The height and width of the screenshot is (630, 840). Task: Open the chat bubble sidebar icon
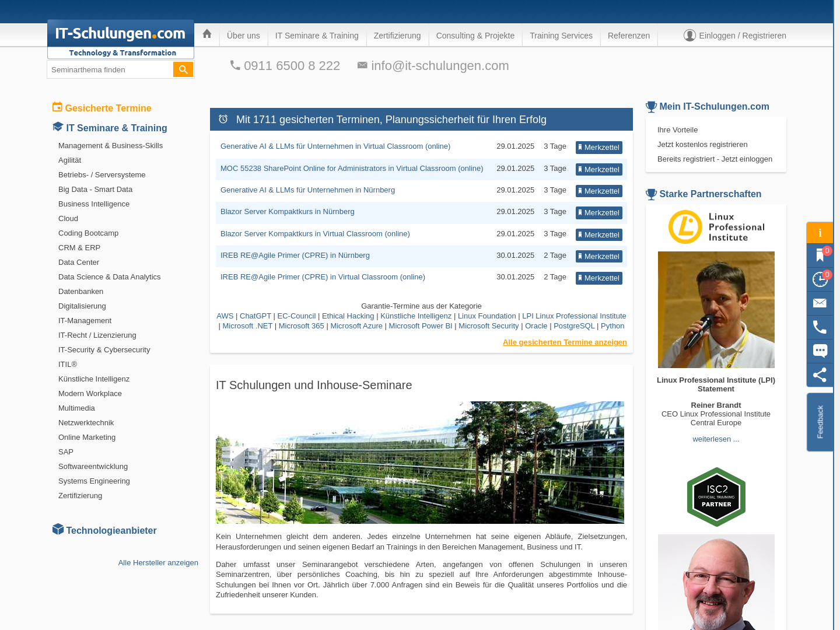coord(820,351)
